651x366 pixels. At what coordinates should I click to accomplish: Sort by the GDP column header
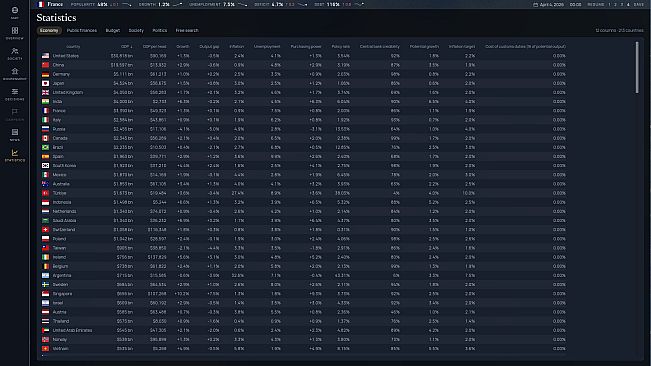pos(127,46)
